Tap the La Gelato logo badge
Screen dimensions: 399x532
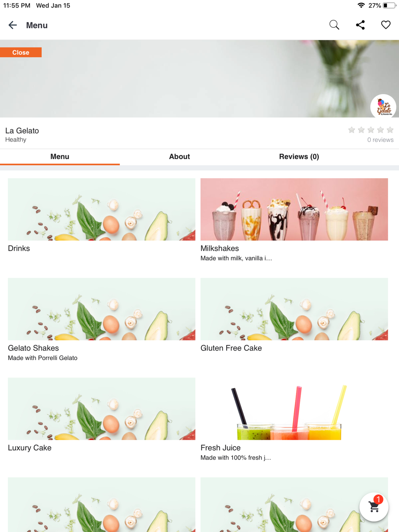pos(383,107)
